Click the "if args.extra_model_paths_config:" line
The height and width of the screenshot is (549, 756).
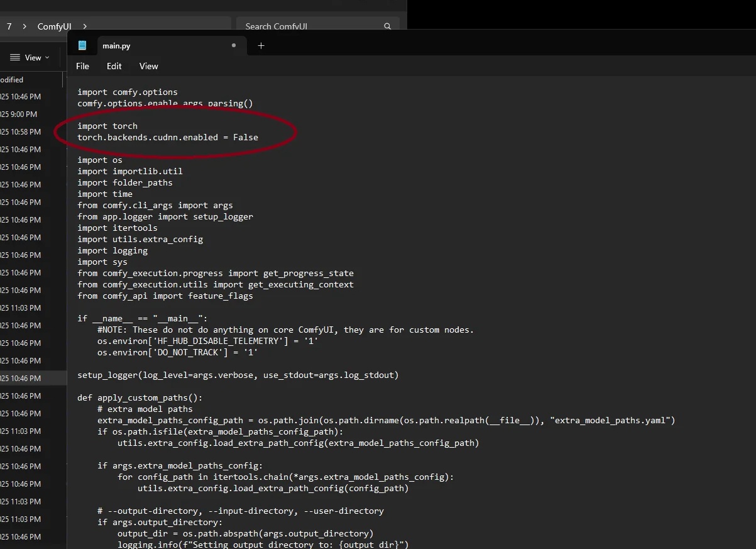pyautogui.click(x=180, y=465)
